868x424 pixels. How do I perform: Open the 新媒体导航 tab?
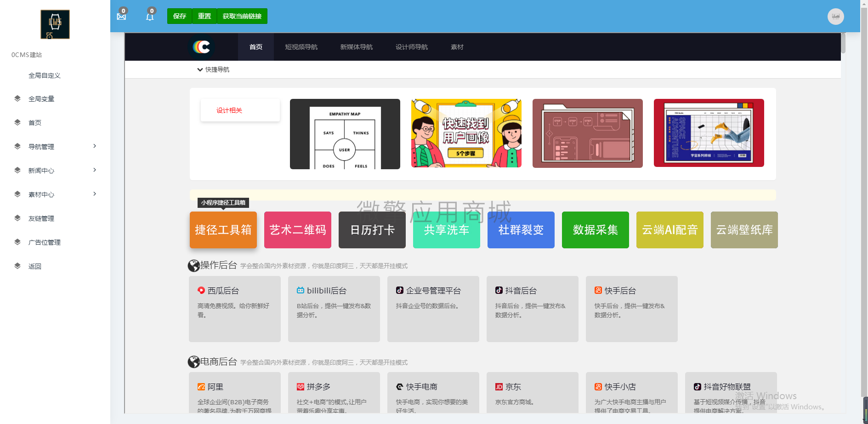pos(357,47)
